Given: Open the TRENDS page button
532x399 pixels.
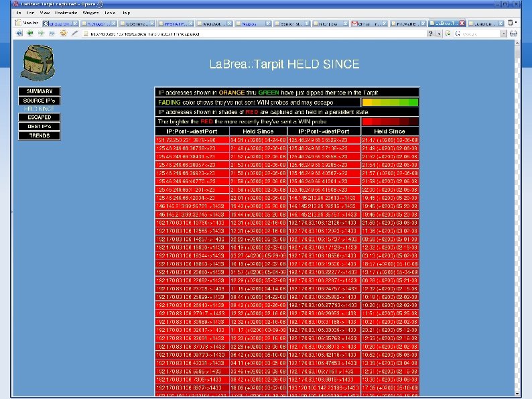Looking at the screenshot, I should point(40,135).
